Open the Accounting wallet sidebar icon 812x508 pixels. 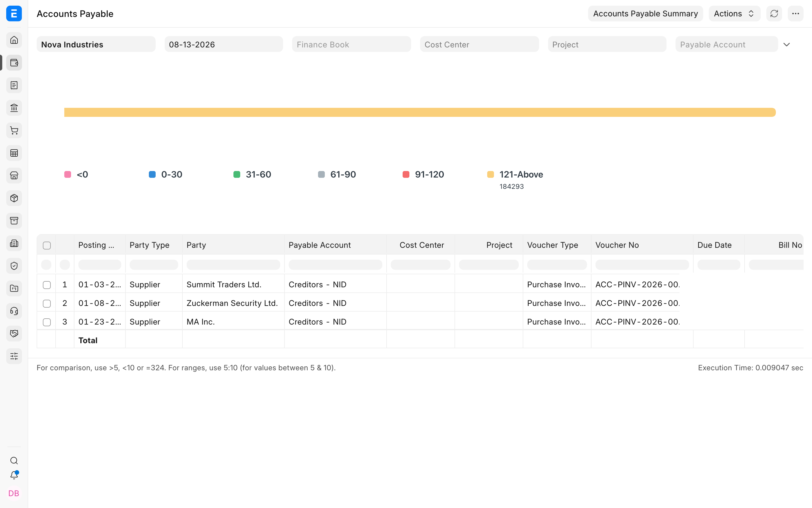14,62
